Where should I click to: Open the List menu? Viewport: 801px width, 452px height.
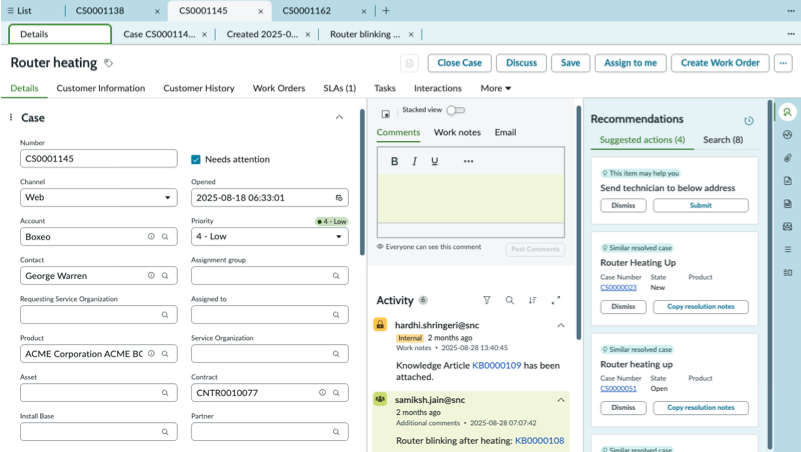coord(19,11)
